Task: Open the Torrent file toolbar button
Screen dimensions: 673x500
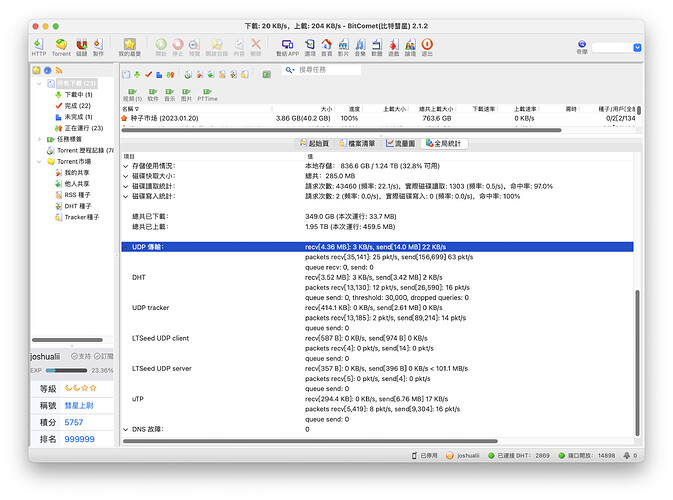Action: (61, 47)
